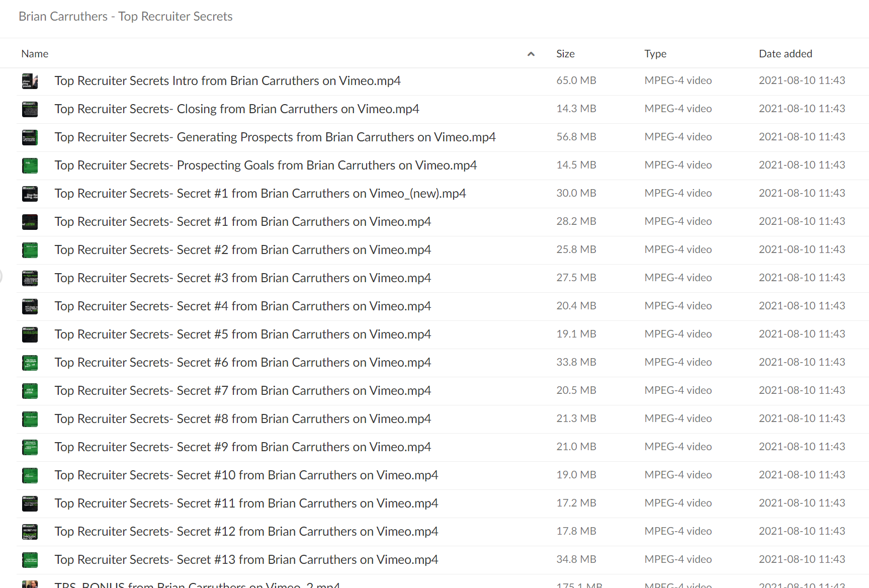This screenshot has height=588, width=869.
Task: Click the Closing video file thumbnail icon
Action: pyautogui.click(x=30, y=109)
